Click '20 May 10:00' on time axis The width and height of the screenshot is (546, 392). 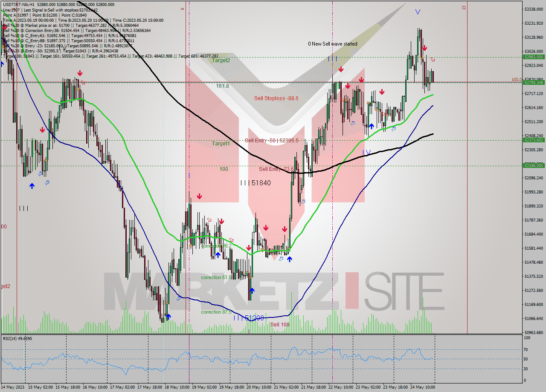click(258, 387)
